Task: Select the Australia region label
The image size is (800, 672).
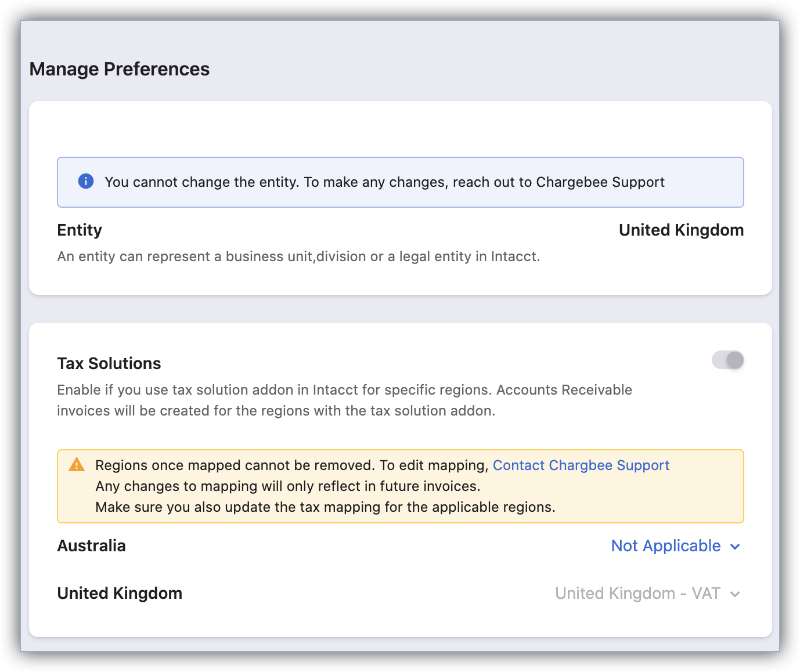Action: click(91, 546)
